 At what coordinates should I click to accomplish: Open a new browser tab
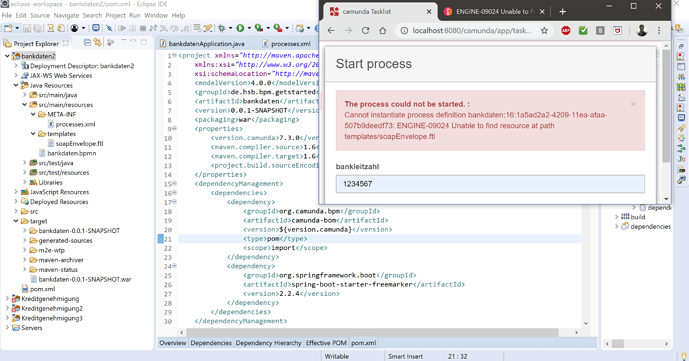click(x=562, y=12)
